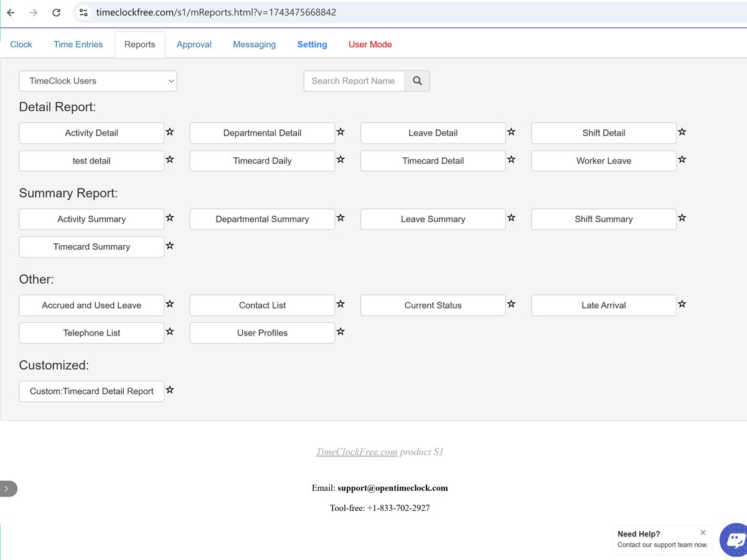Open the Shift Summary report
This screenshot has height=560, width=747.
point(603,219)
